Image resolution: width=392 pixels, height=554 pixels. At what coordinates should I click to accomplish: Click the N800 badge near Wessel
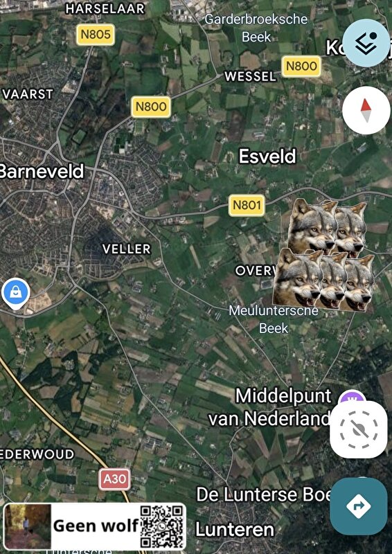click(x=301, y=66)
